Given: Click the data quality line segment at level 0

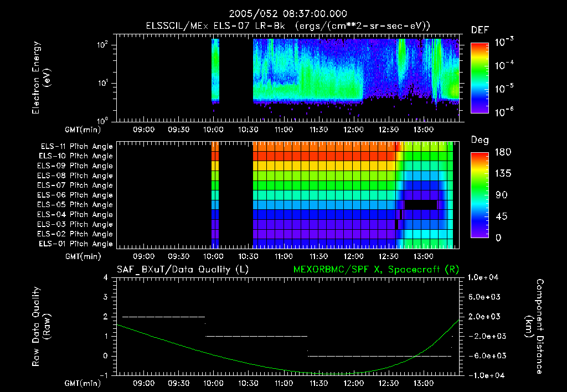Looking at the screenshot, I should click(x=380, y=356).
